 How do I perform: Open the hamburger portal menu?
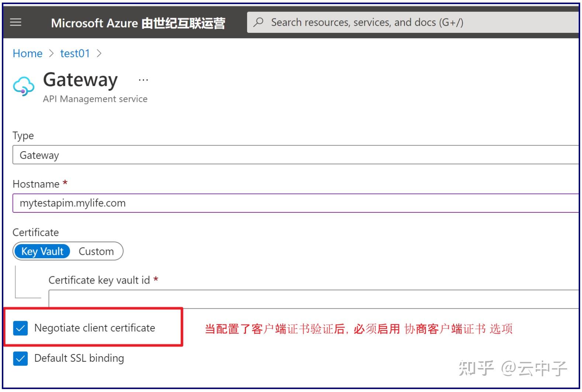point(15,22)
